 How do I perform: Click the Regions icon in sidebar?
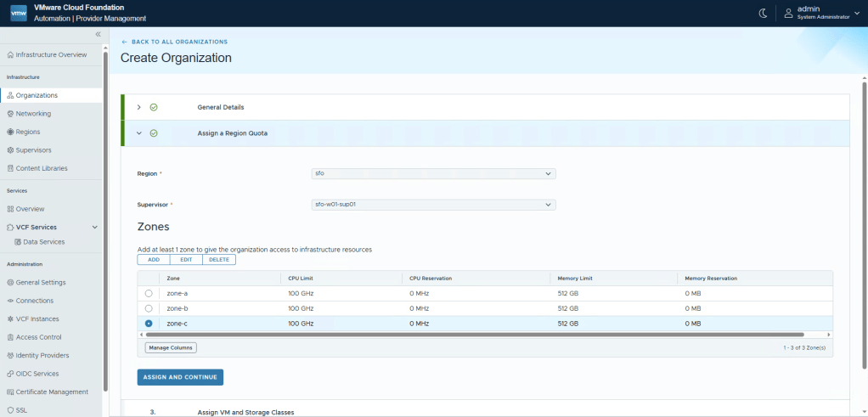pyautogui.click(x=10, y=132)
